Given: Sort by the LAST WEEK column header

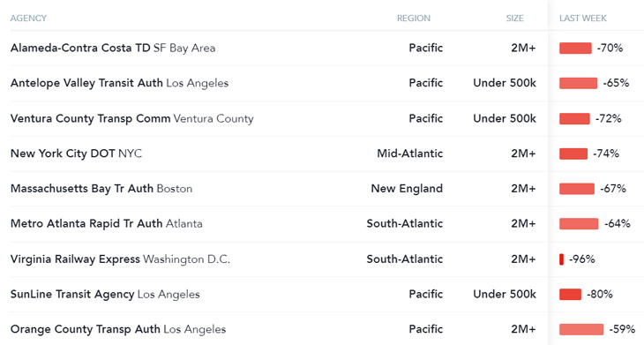Looking at the screenshot, I should (x=583, y=18).
